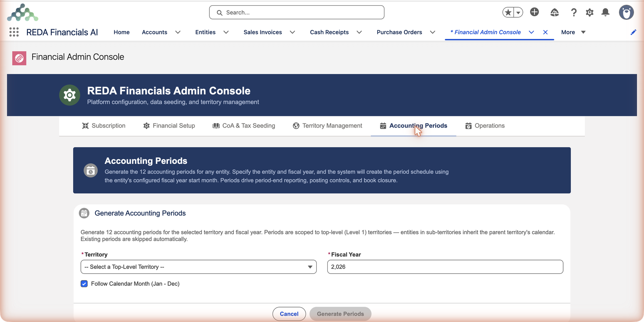Open the More navigation menu
The width and height of the screenshot is (644, 322).
tap(573, 32)
